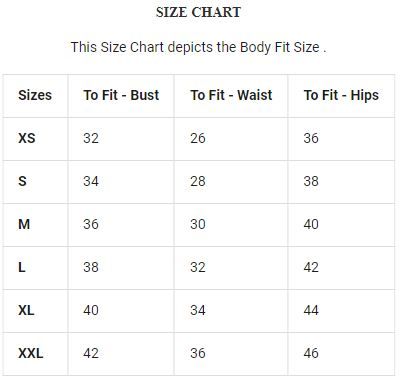The height and width of the screenshot is (386, 402).
Task: Click the XL bust value 40
Action: point(91,310)
